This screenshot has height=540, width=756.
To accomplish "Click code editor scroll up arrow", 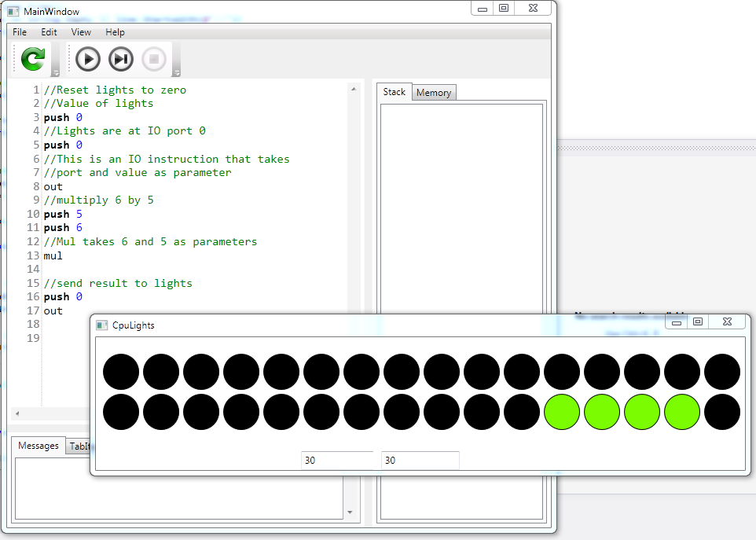I will [x=354, y=89].
